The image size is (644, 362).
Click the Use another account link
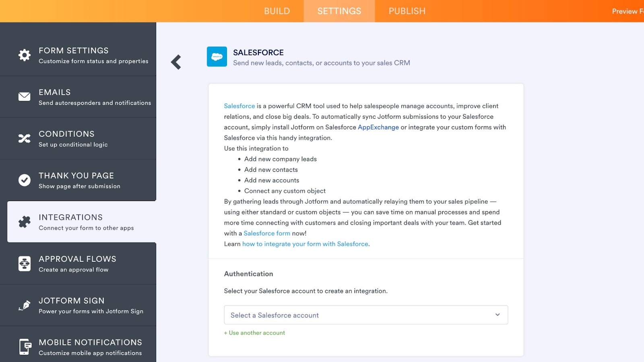(254, 333)
